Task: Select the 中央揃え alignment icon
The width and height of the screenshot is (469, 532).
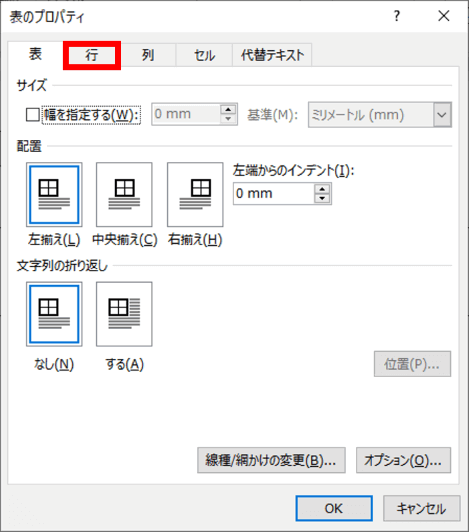Action: 124,194
